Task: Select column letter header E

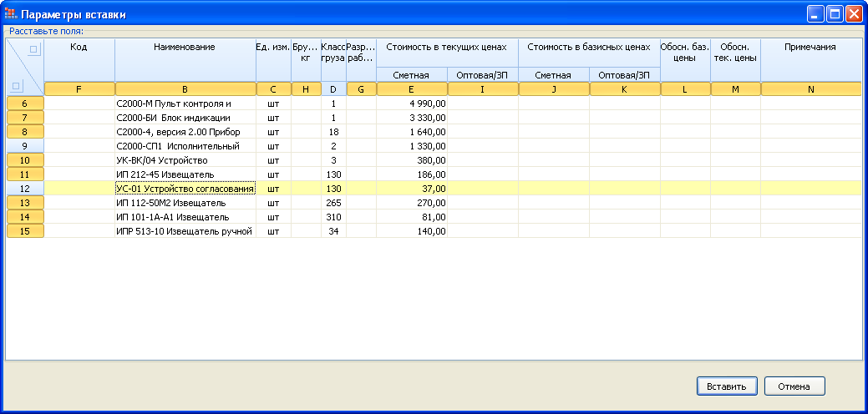Action: [411, 89]
